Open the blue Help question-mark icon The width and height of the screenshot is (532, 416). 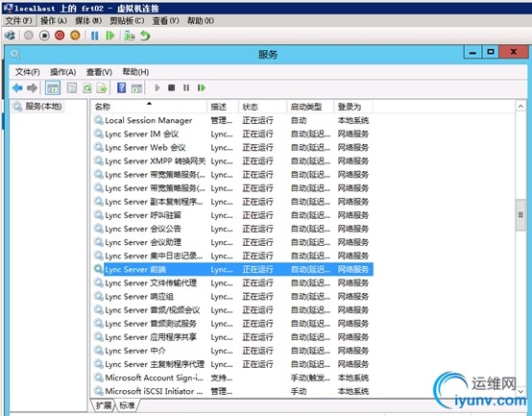point(121,88)
